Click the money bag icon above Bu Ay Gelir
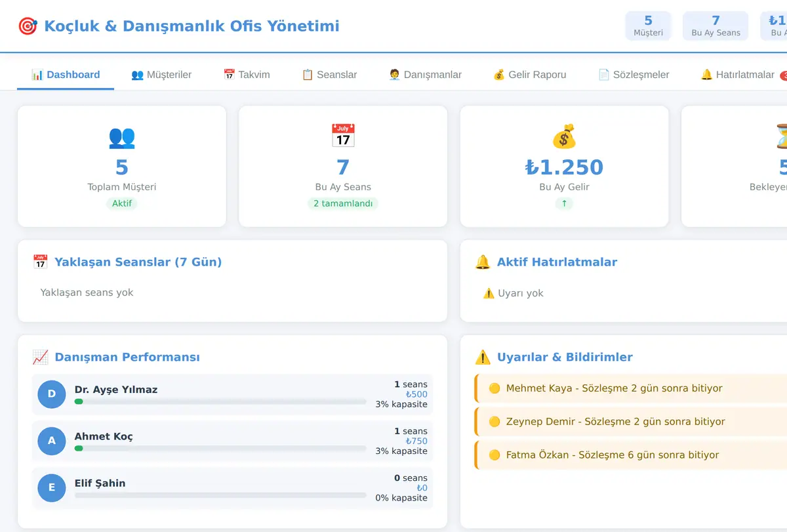 564,136
